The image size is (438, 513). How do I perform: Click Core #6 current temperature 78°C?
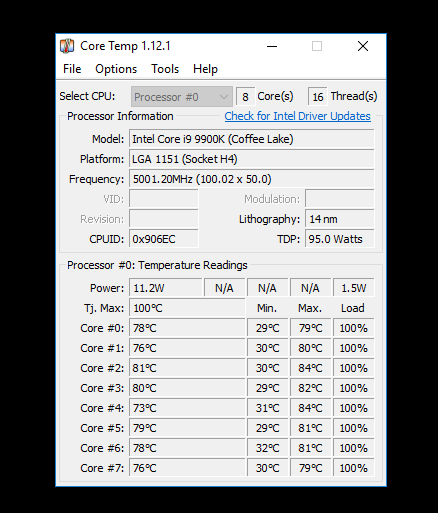point(187,448)
